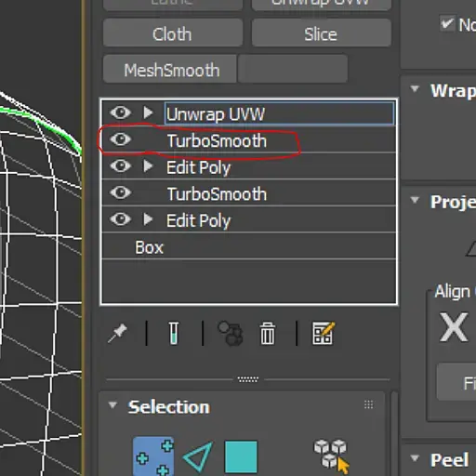This screenshot has height=476, width=476.
Task: Collapse the Peel rollout arrow
Action: point(415,457)
